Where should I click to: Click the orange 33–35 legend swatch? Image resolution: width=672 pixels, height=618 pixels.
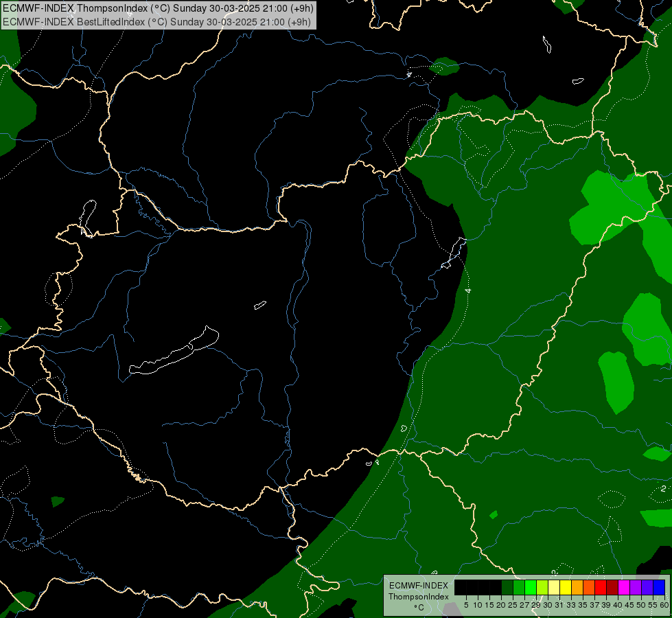click(x=577, y=587)
